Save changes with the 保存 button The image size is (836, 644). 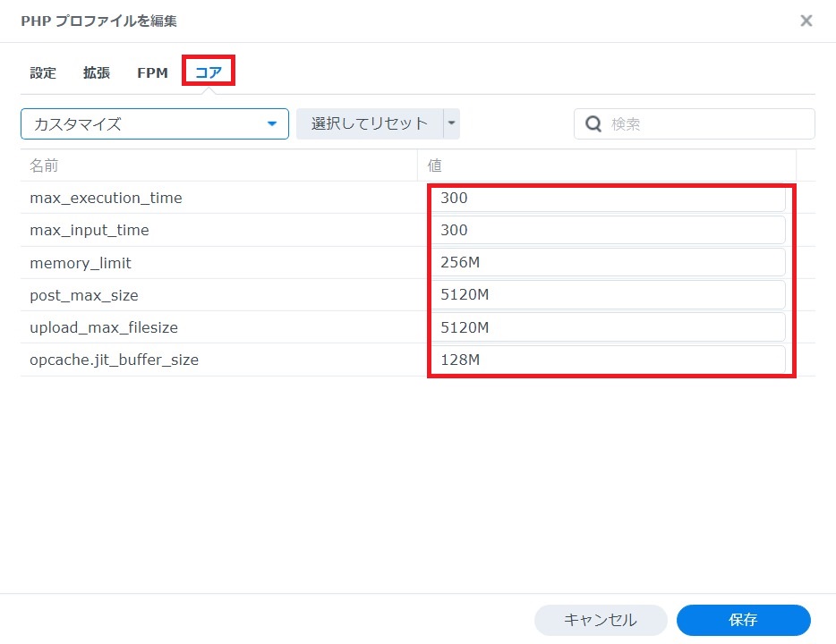(745, 620)
